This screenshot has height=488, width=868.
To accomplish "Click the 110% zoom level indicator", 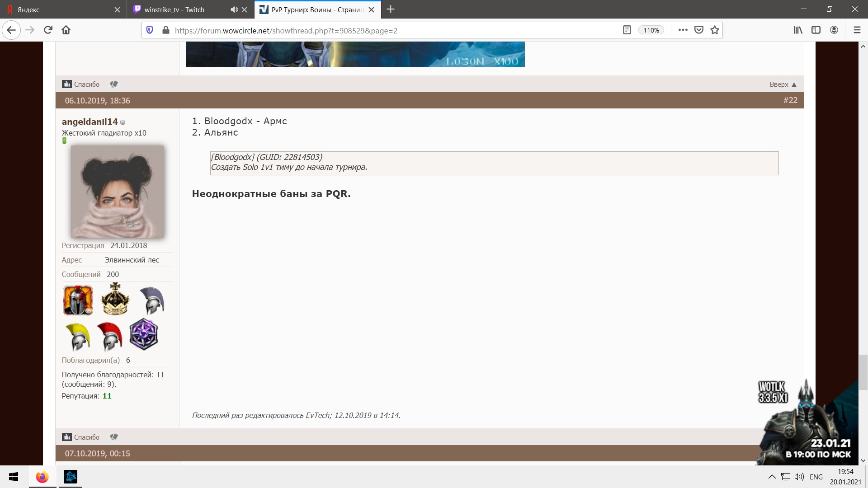I will tap(651, 30).
